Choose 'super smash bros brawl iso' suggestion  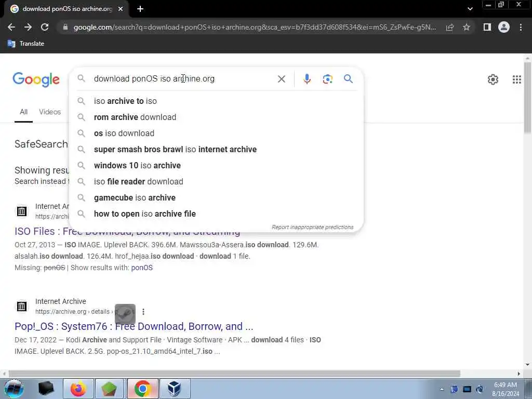click(x=217, y=149)
